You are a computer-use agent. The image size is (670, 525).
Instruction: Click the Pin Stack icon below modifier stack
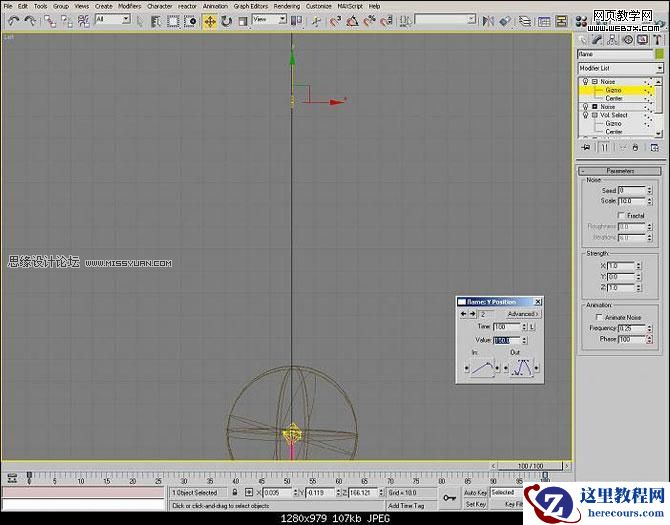[x=586, y=147]
